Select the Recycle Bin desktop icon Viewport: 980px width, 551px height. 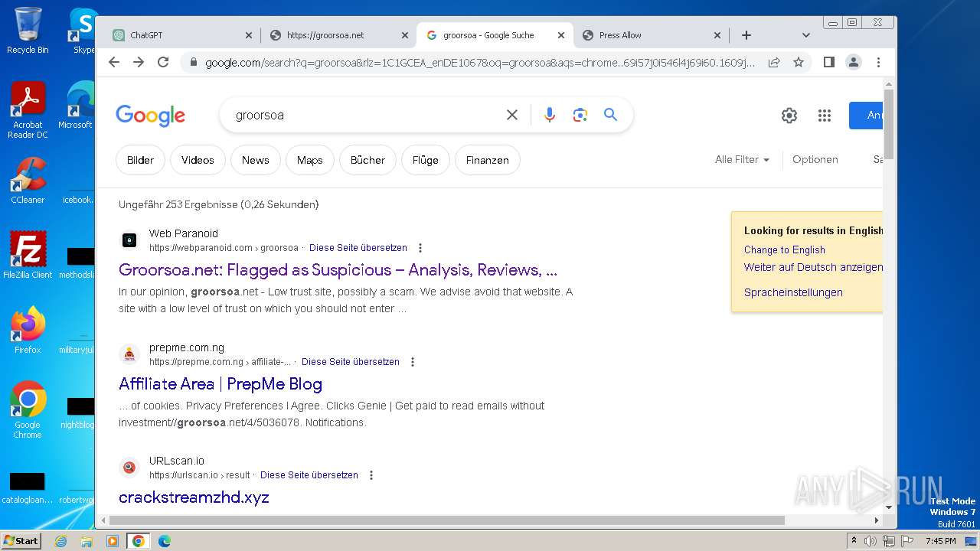point(28,31)
